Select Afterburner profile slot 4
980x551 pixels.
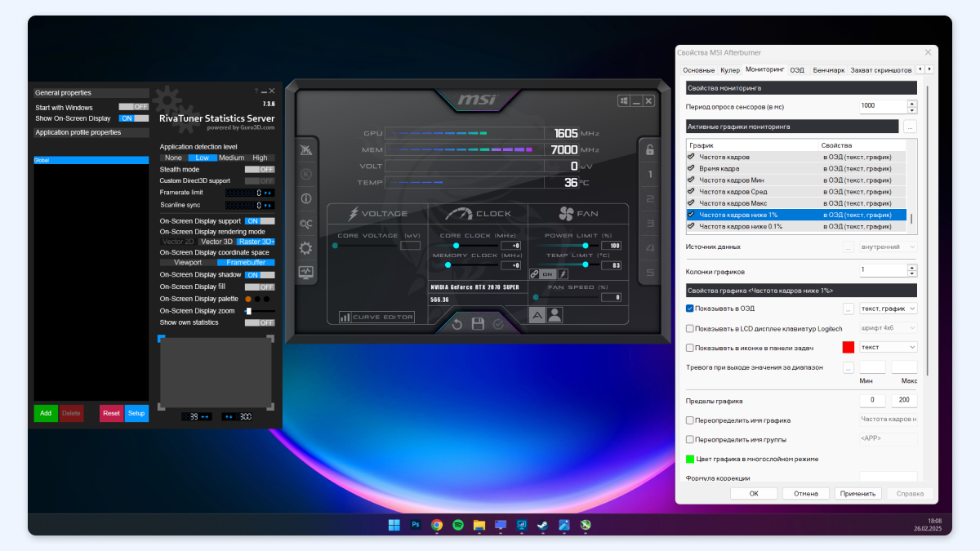(650, 247)
